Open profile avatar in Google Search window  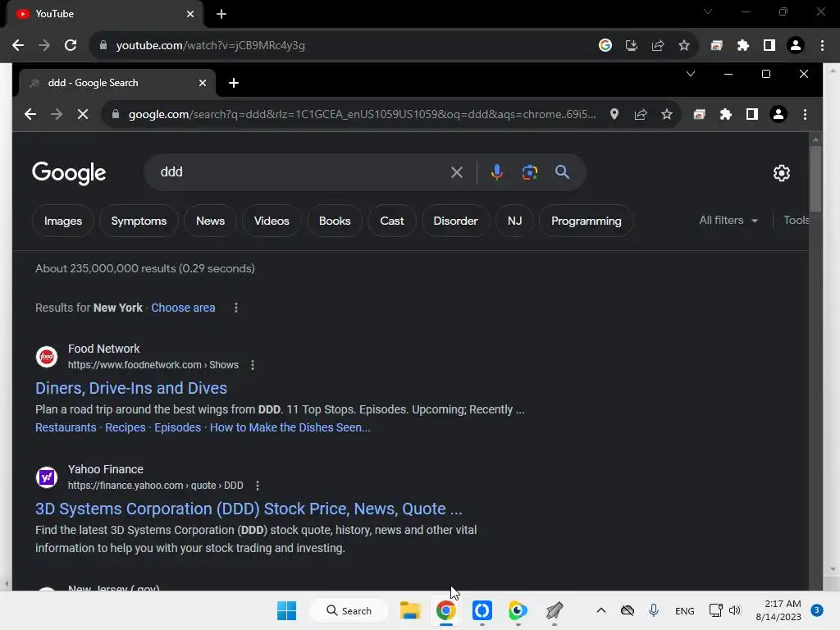click(778, 114)
